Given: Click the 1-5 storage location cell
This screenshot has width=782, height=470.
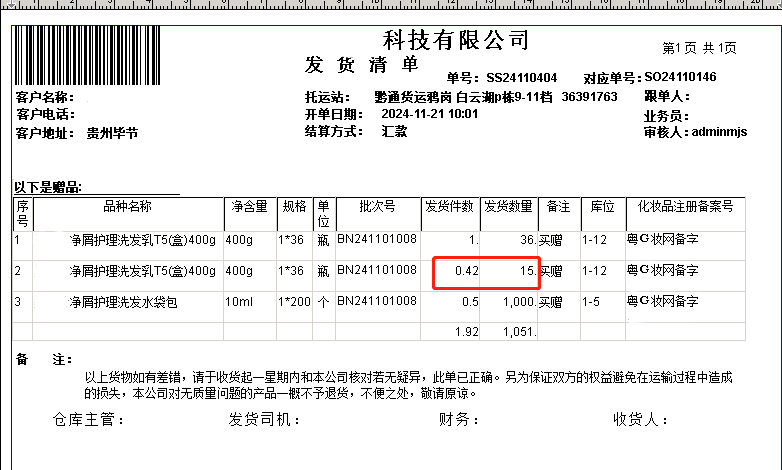Looking at the screenshot, I should (593, 302).
